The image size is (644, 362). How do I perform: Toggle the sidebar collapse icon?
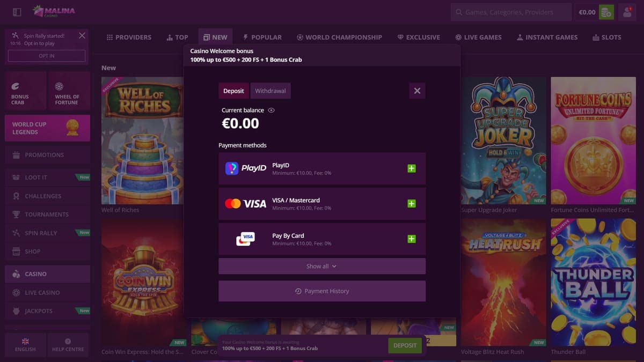pyautogui.click(x=17, y=12)
